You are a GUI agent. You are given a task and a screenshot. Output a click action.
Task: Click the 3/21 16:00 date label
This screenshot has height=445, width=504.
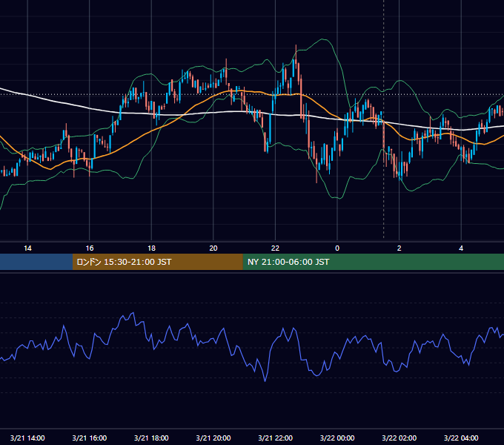pyautogui.click(x=90, y=438)
